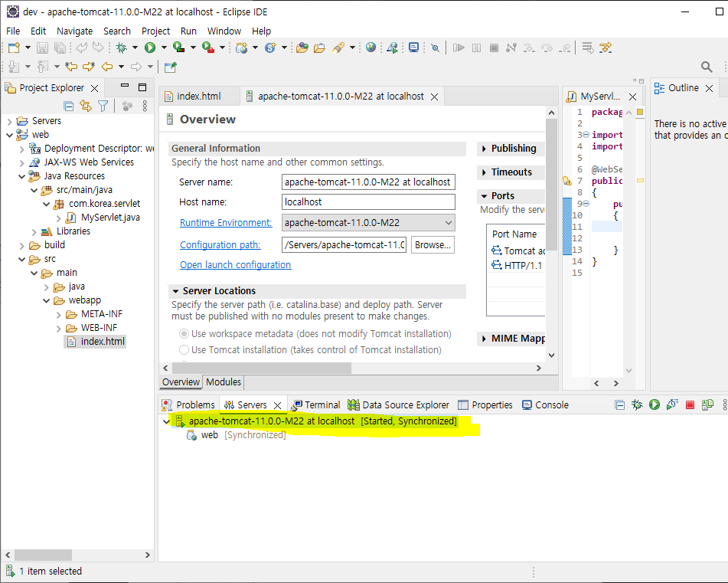This screenshot has width=728, height=583.
Task: Open the Navigate menu
Action: click(74, 31)
